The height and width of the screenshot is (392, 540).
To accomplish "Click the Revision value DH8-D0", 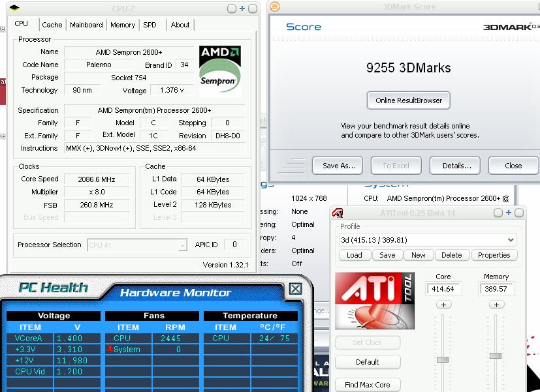I will point(228,136).
